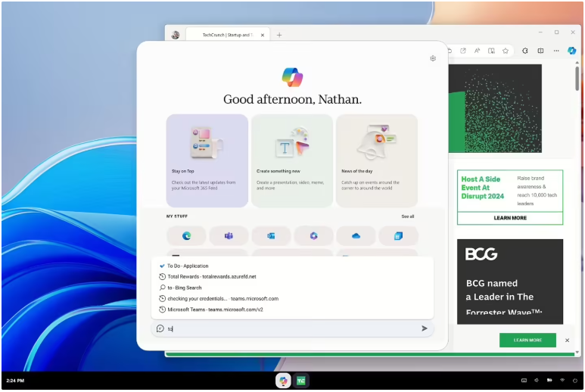
Task: Click green LEARN MORE banner button
Action: point(527,340)
